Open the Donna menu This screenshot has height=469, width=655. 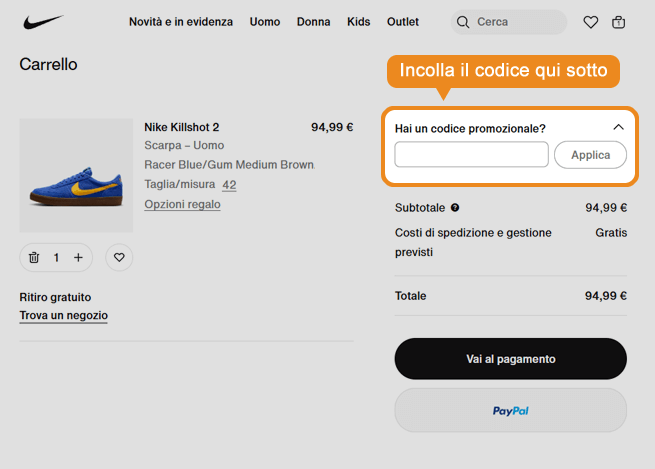tap(314, 22)
